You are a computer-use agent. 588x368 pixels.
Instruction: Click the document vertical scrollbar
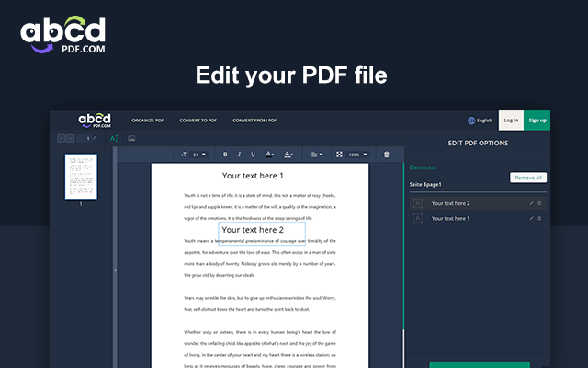coord(403,265)
